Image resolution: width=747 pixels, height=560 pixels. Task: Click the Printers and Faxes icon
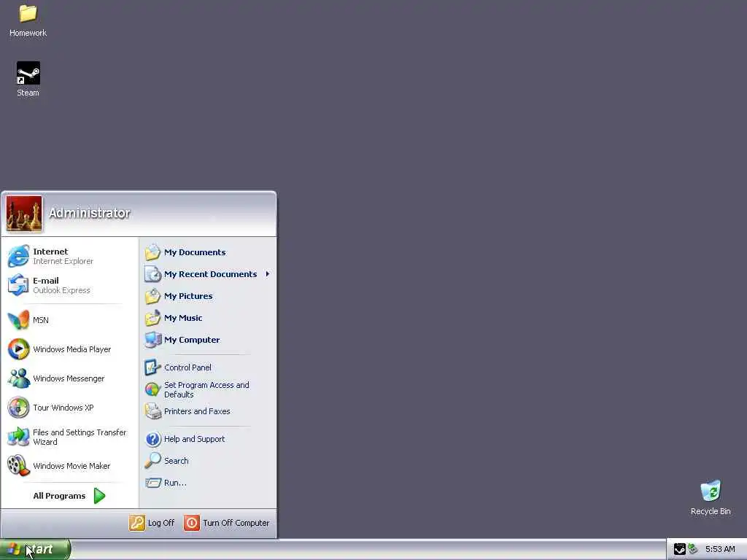click(153, 411)
